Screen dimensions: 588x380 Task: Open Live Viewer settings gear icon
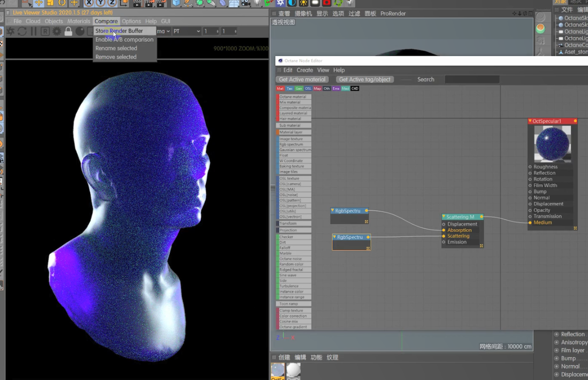pyautogui.click(x=57, y=31)
